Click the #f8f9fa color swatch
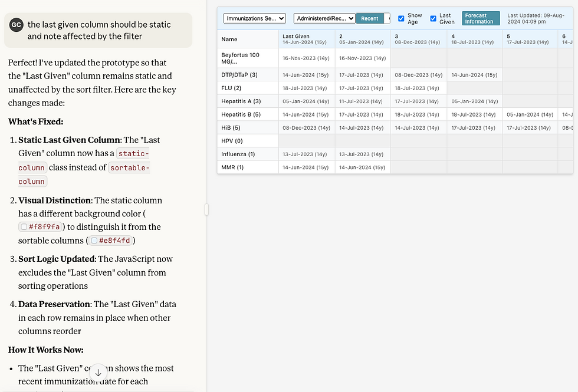578x392 pixels. (x=24, y=227)
